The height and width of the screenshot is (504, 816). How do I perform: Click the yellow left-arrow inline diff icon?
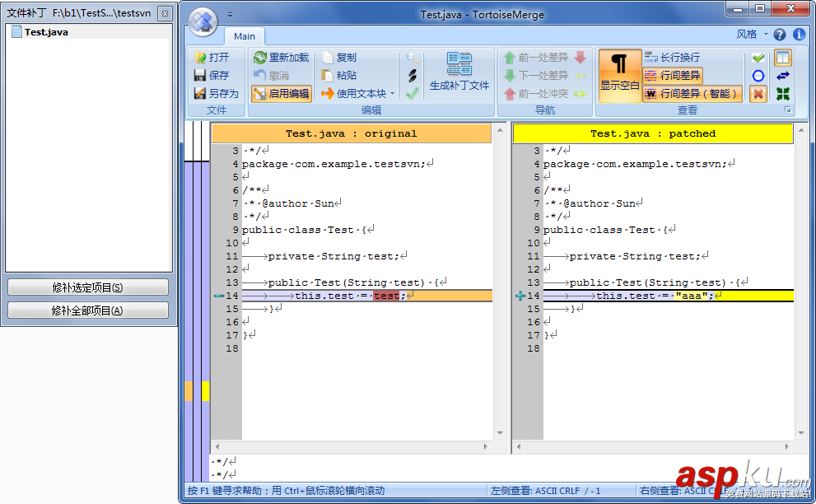pyautogui.click(x=581, y=76)
